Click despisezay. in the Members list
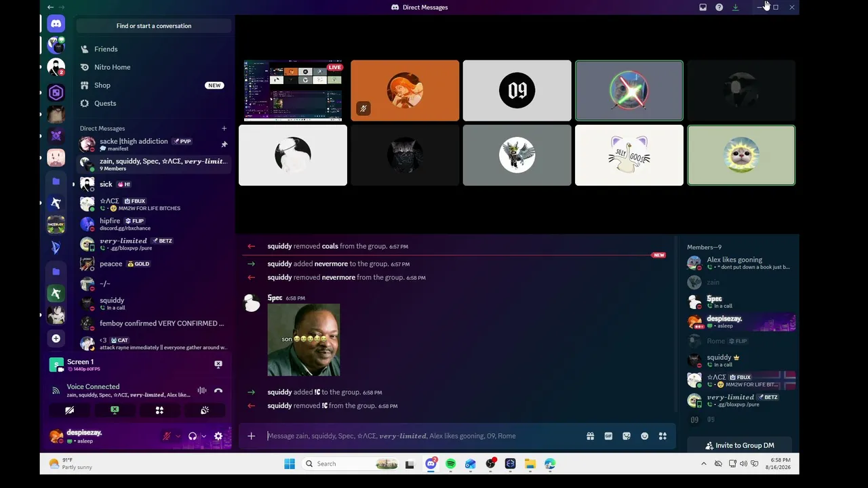This screenshot has width=868, height=488. (741, 322)
